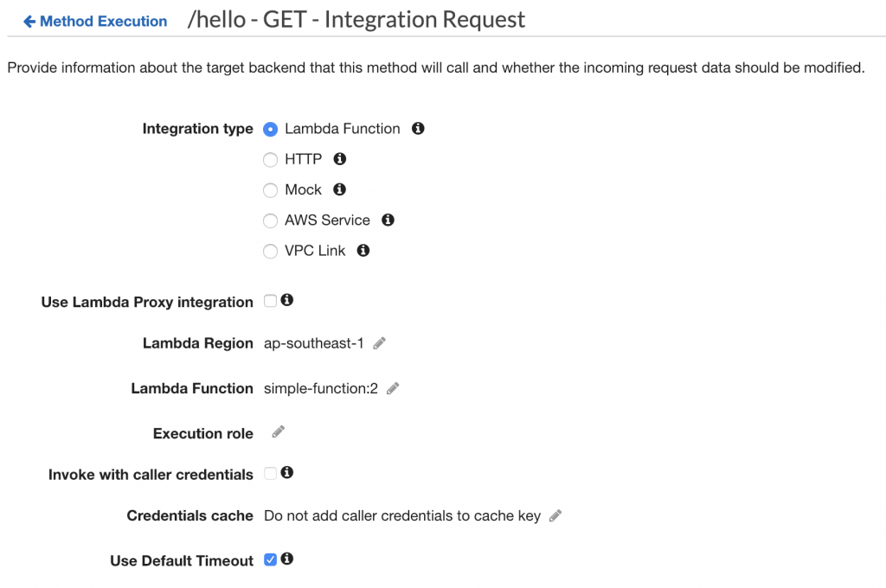View info for Lambda Proxy integration

(x=286, y=300)
